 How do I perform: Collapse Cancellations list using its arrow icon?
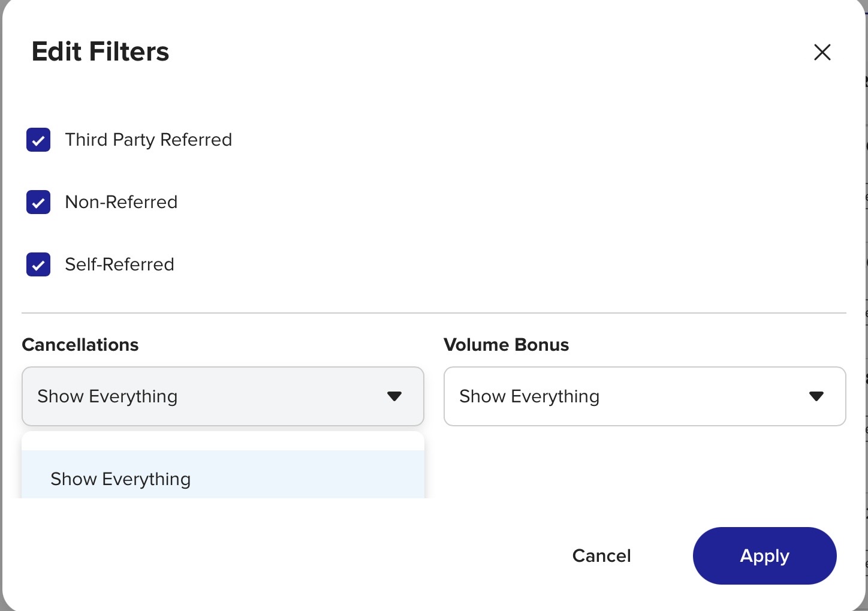[x=394, y=396]
